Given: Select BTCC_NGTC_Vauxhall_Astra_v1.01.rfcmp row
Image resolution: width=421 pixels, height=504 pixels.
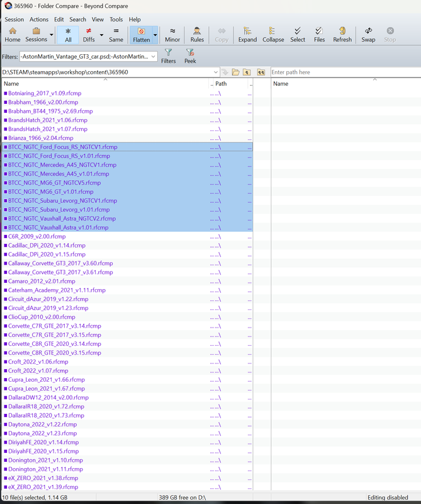Looking at the screenshot, I should point(127,227).
